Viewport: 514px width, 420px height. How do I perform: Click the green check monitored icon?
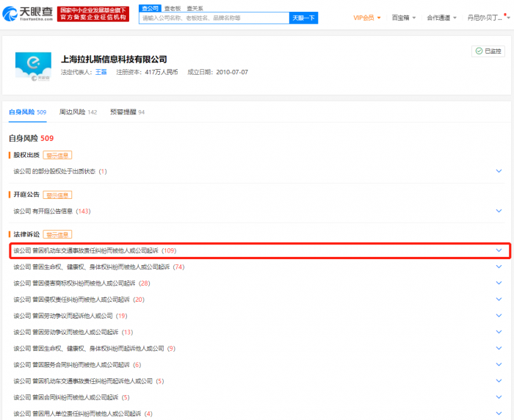[479, 51]
